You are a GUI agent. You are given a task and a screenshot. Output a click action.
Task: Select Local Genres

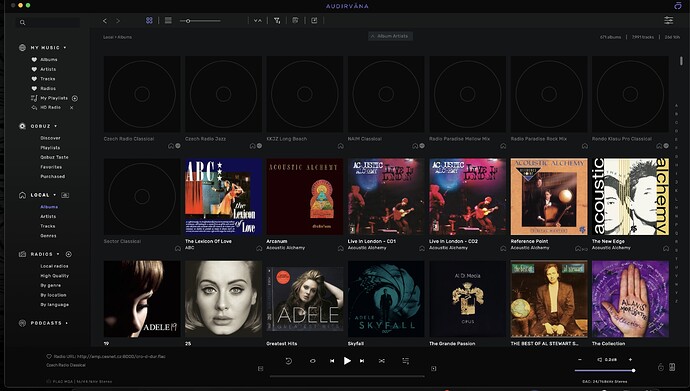tap(48, 236)
